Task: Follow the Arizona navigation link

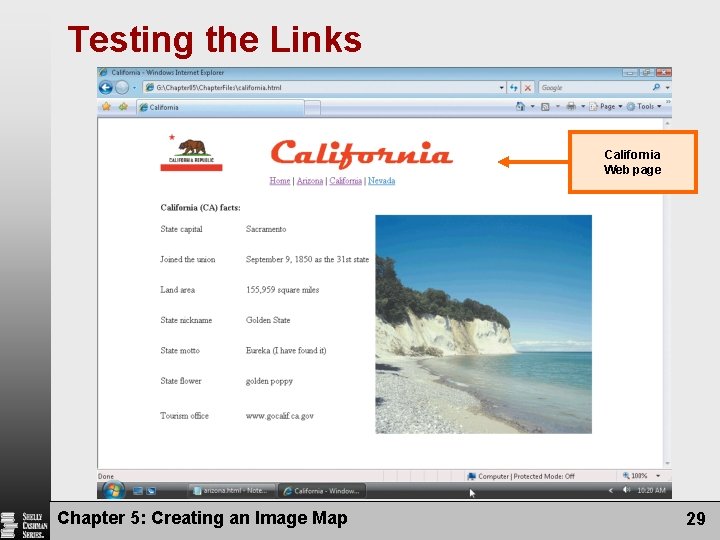Action: click(x=310, y=181)
